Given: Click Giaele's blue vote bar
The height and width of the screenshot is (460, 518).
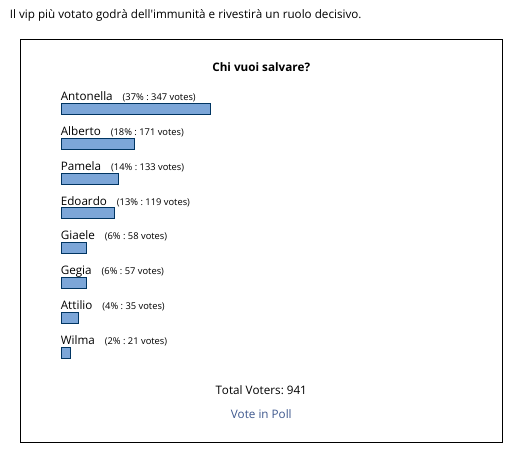Looking at the screenshot, I should tap(74, 248).
